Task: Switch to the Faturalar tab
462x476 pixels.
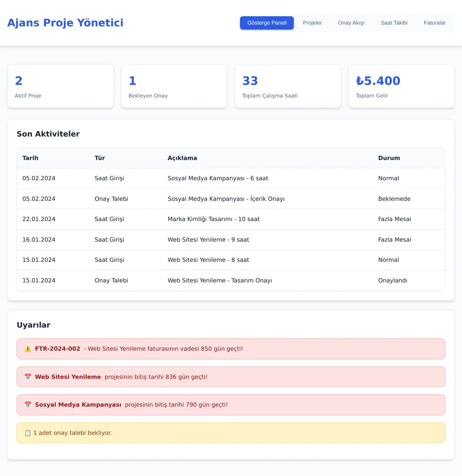Action: pyautogui.click(x=435, y=23)
